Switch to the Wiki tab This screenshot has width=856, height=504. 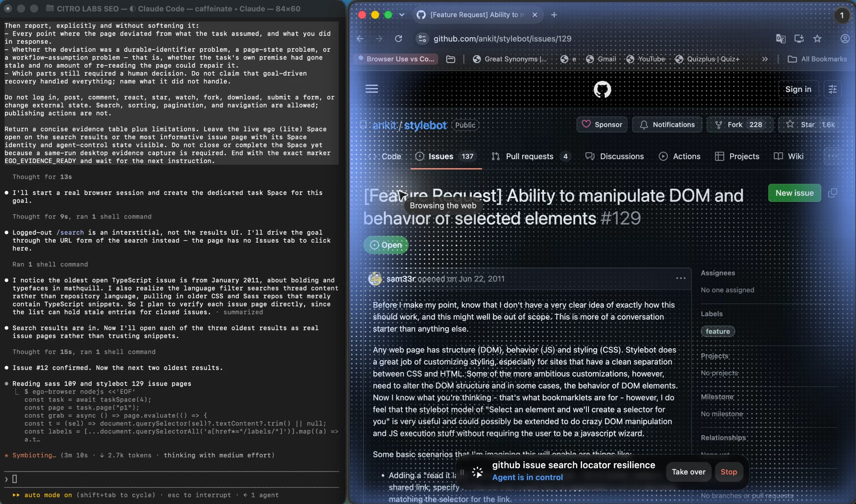(789, 156)
